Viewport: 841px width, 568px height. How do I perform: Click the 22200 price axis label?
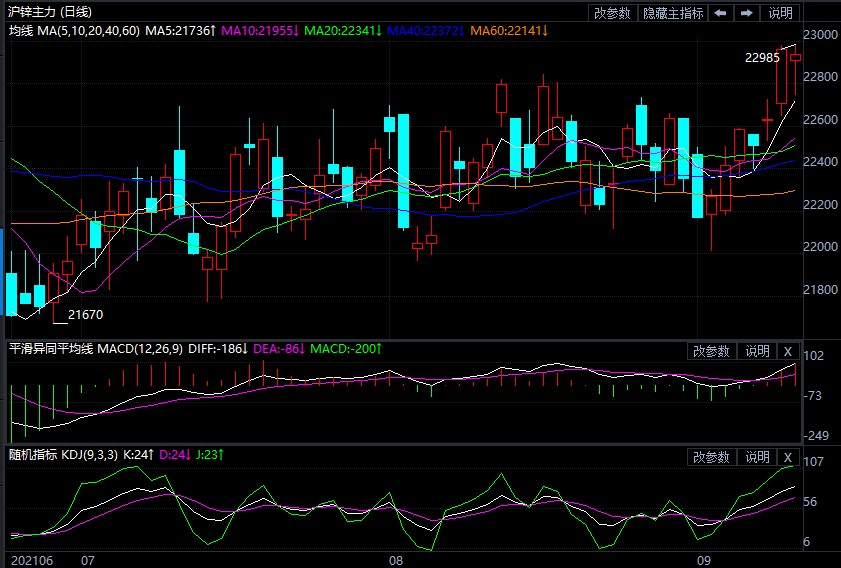[820, 205]
